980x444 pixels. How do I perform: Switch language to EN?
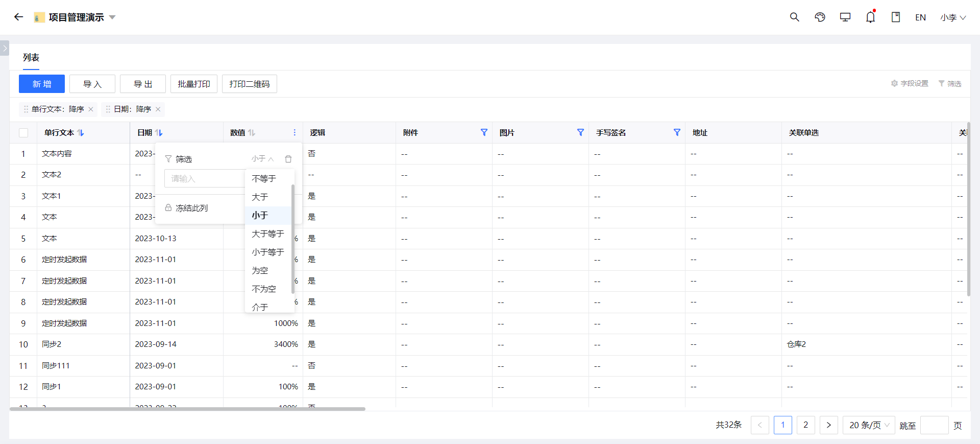920,17
